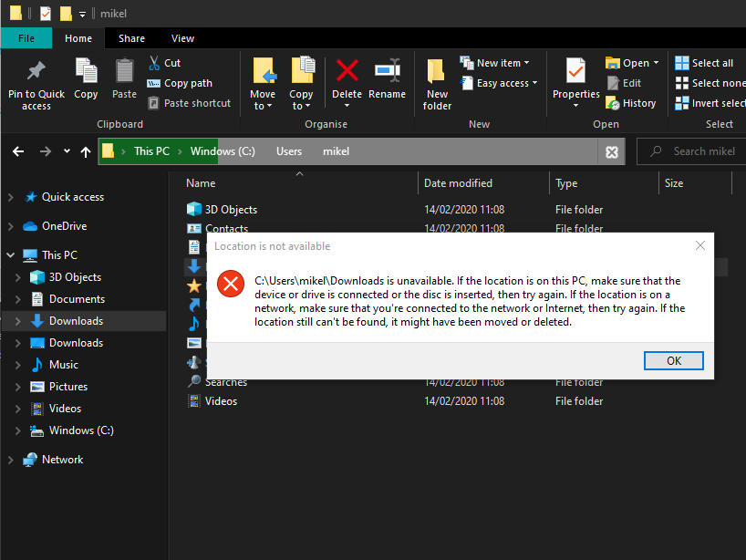Select Pictures in sidebar
Image resolution: width=746 pixels, height=560 pixels.
tap(68, 387)
